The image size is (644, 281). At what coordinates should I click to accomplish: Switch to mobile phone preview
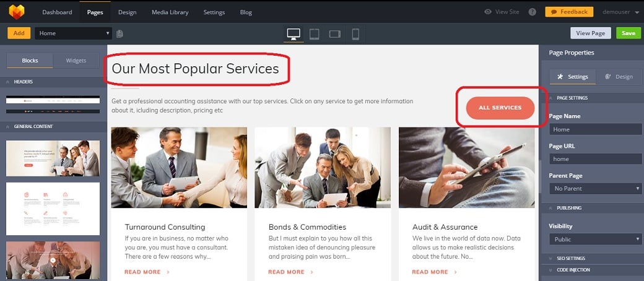355,33
